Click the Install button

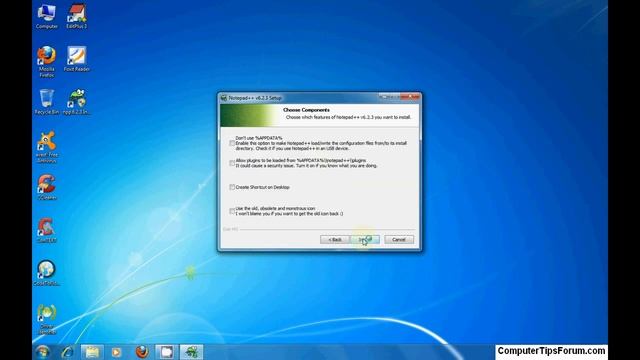tap(366, 240)
